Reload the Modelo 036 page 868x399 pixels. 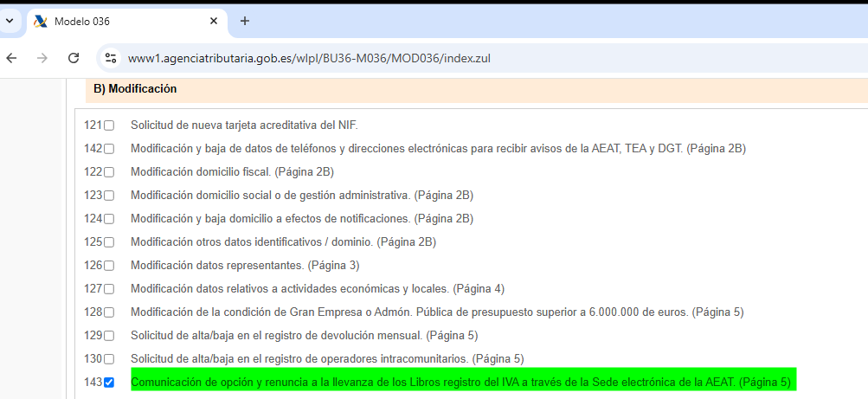pos(74,58)
